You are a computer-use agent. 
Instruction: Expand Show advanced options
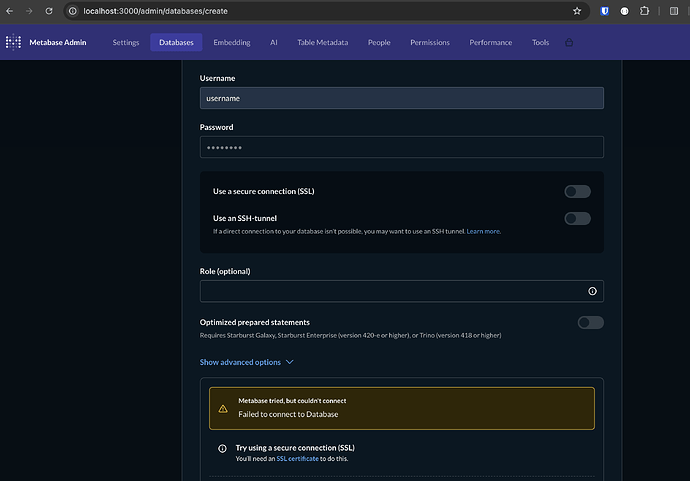point(246,362)
